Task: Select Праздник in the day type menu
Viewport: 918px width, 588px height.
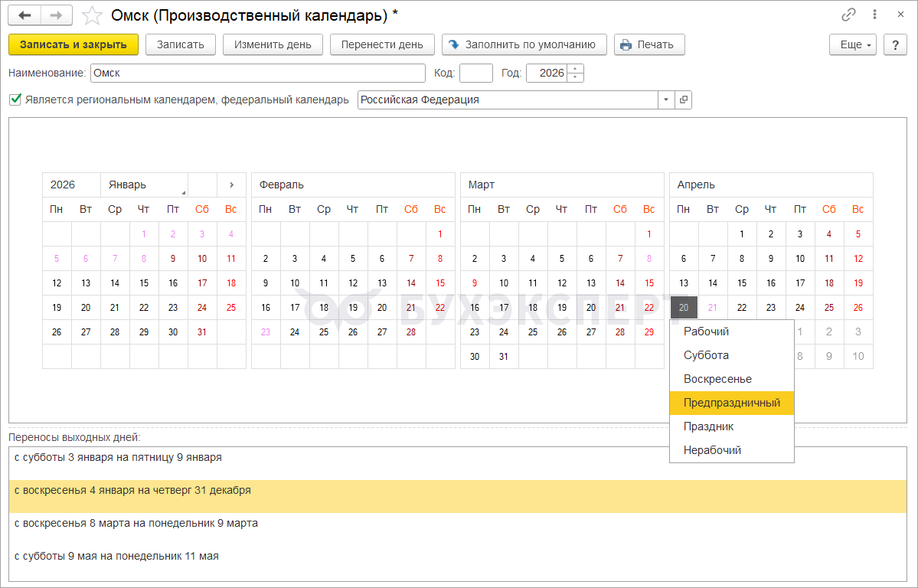Action: (x=708, y=426)
